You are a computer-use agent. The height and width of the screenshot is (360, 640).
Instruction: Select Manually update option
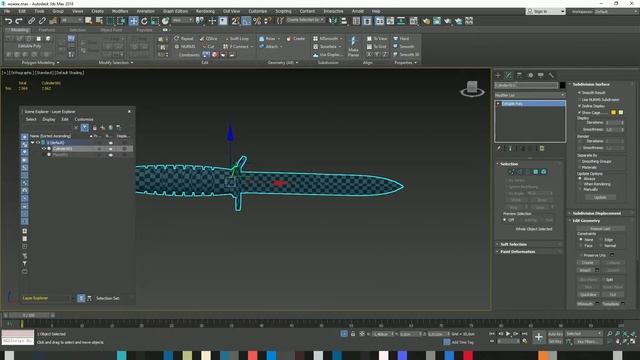pyautogui.click(x=580, y=189)
